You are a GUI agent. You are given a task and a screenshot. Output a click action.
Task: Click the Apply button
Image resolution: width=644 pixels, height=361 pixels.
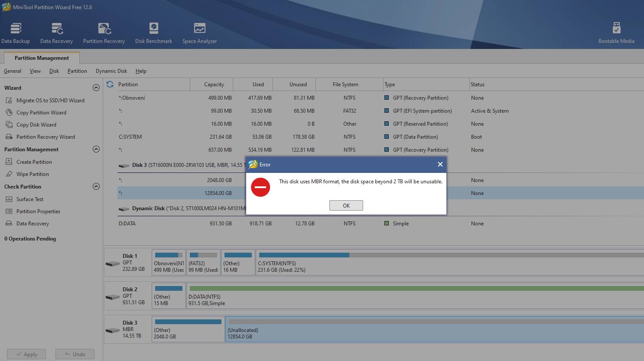coord(26,354)
